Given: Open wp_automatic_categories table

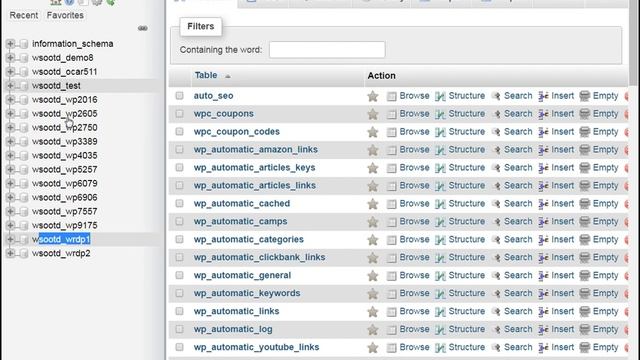Looking at the screenshot, I should [249, 240].
